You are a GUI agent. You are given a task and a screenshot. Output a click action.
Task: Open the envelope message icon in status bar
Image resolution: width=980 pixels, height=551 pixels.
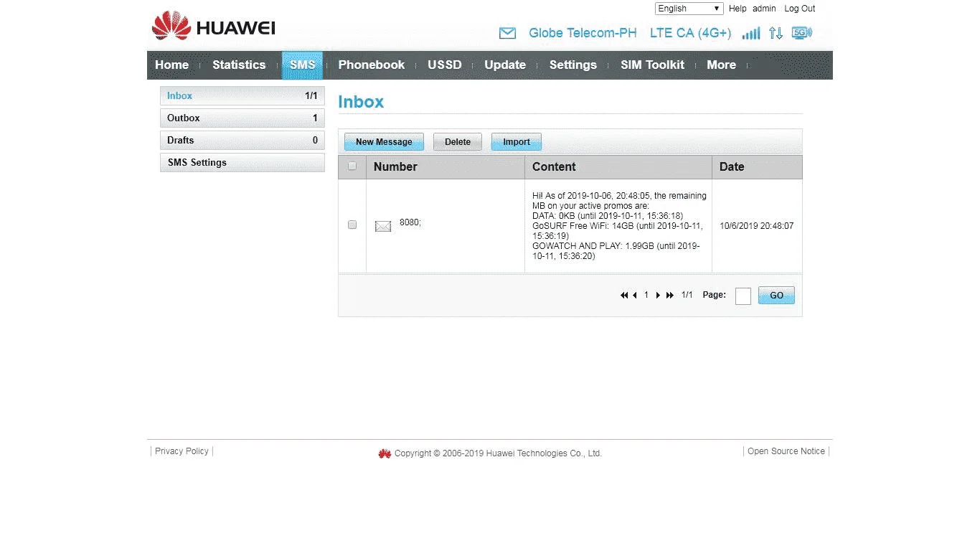coord(507,33)
